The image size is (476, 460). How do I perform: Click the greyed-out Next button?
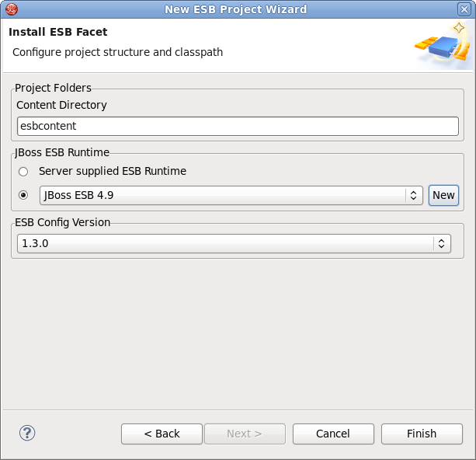244,434
